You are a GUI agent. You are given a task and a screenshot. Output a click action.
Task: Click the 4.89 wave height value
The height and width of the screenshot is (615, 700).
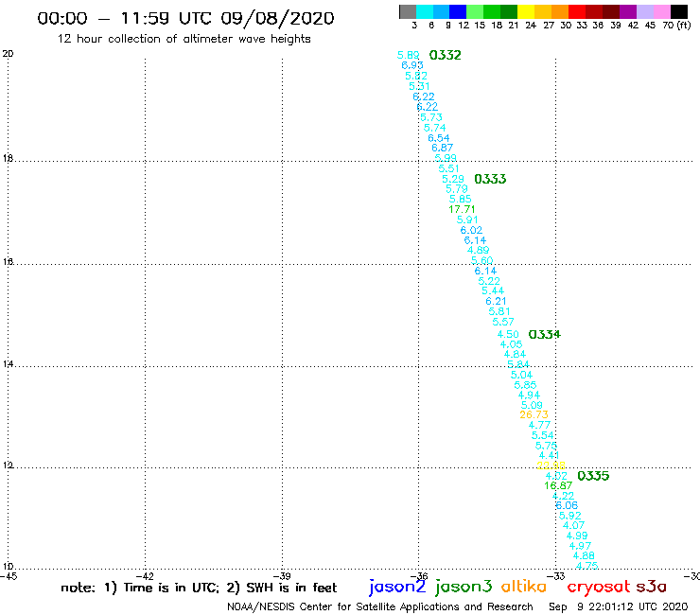pos(478,250)
